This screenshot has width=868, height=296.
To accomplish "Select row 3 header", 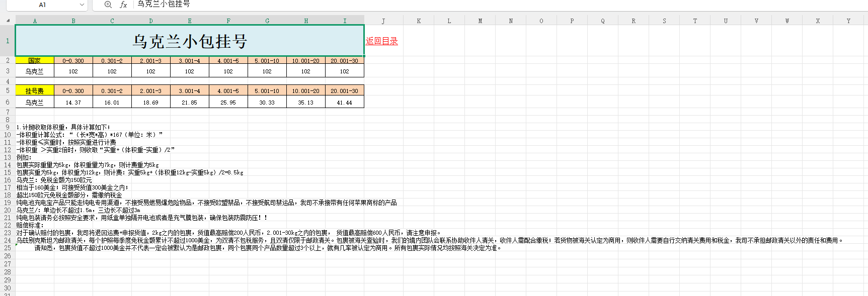I will coord(8,71).
